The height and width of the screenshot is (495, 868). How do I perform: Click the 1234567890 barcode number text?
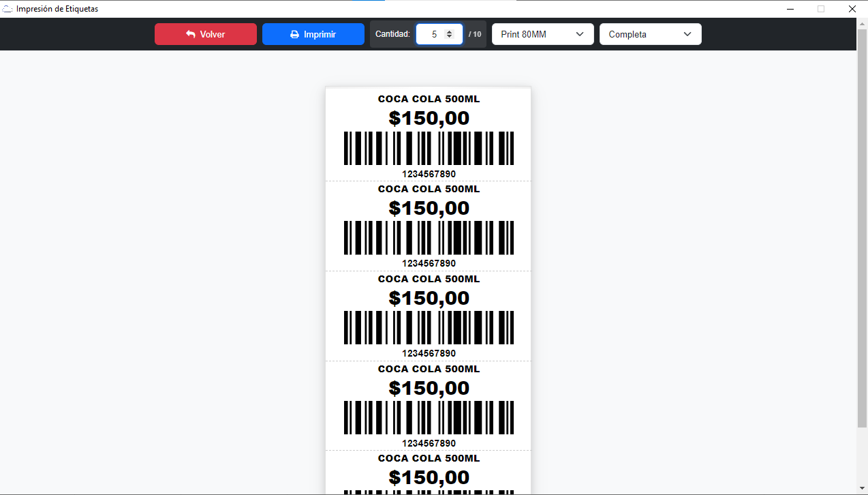pos(428,173)
